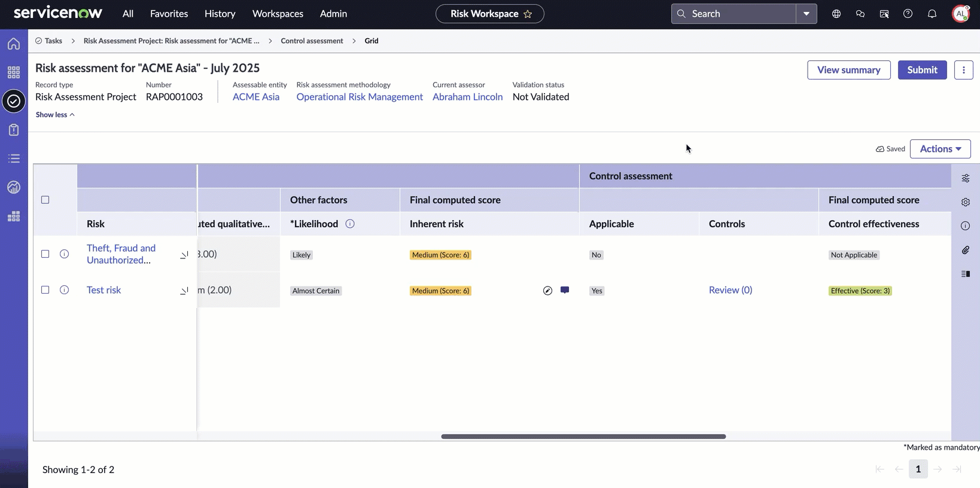Viewport: 980px width, 488px height.
Task: Open the bottom modules grid icon in left sidebar
Action: [14, 216]
